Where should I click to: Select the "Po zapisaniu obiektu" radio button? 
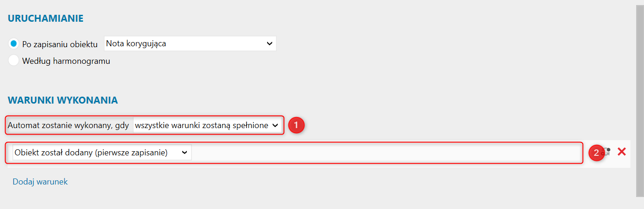click(x=14, y=44)
